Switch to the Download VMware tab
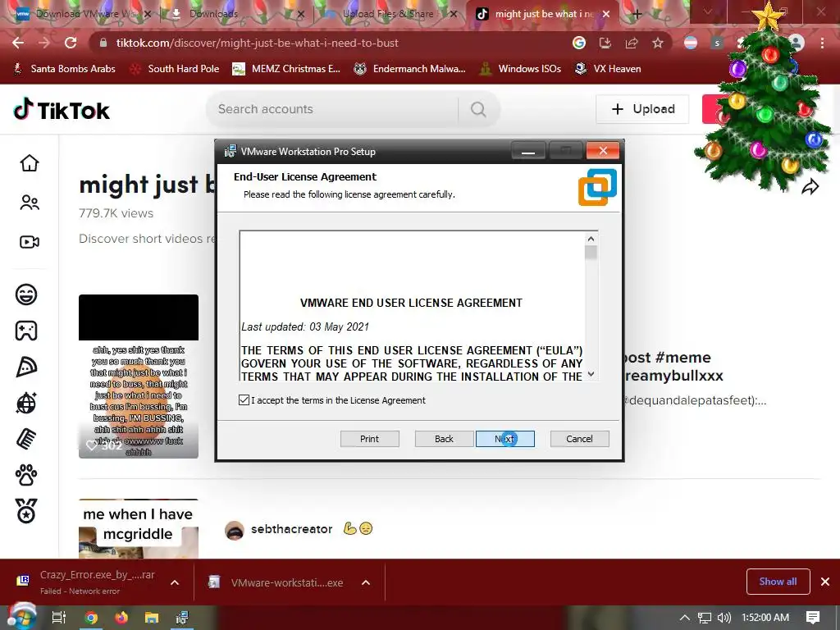Viewport: 840px width, 630px height. [x=83, y=14]
